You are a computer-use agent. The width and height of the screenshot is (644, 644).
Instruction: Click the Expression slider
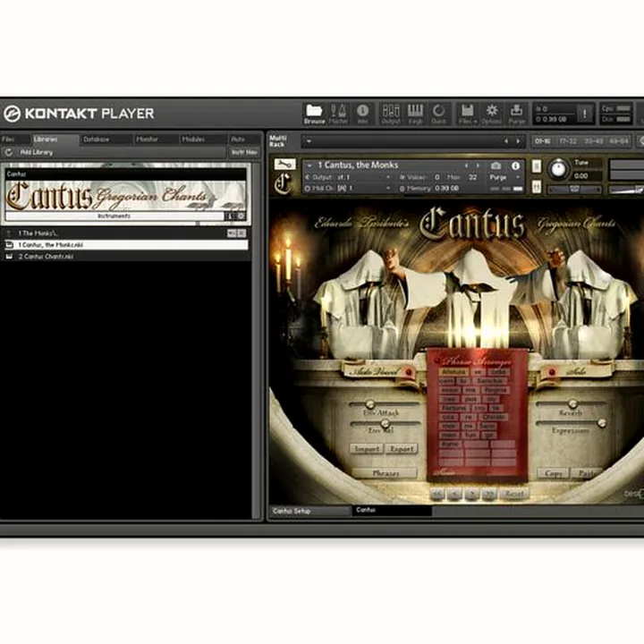click(571, 422)
